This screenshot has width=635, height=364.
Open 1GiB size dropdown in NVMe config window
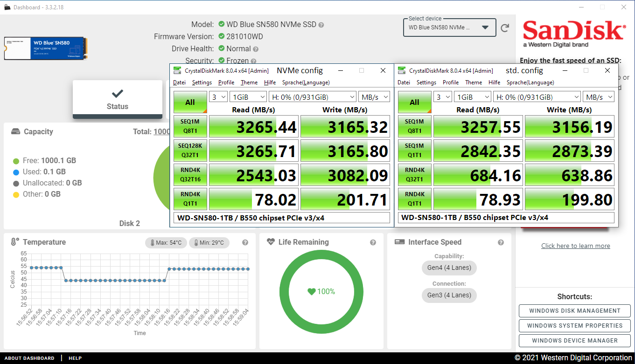(x=248, y=97)
